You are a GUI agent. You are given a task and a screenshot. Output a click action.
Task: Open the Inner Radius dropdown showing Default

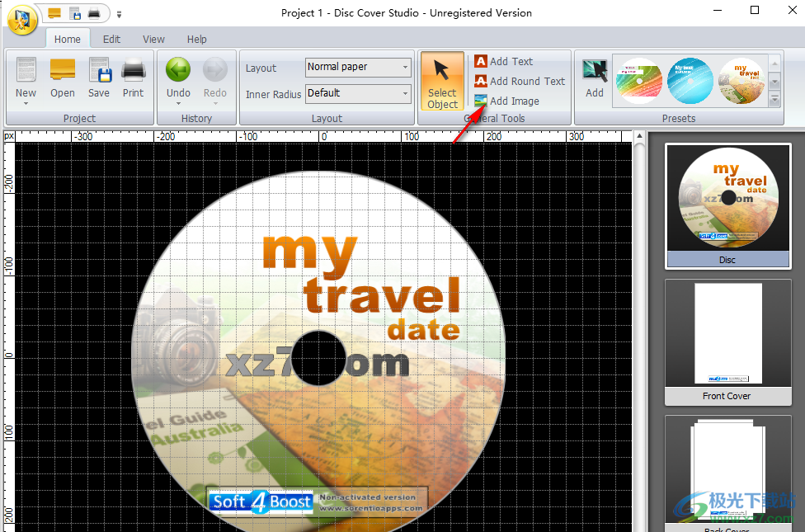click(358, 93)
